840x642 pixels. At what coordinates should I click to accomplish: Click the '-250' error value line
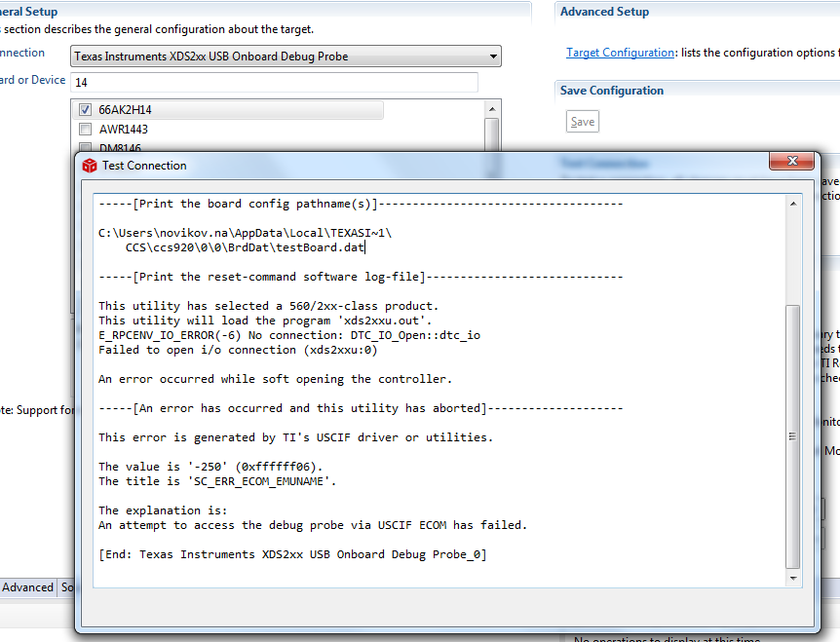click(x=210, y=467)
